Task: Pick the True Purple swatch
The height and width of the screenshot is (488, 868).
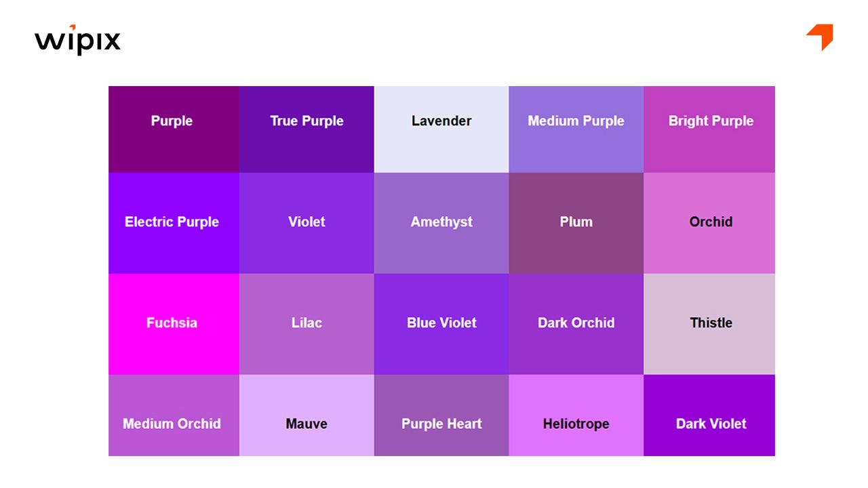Action: (x=307, y=129)
